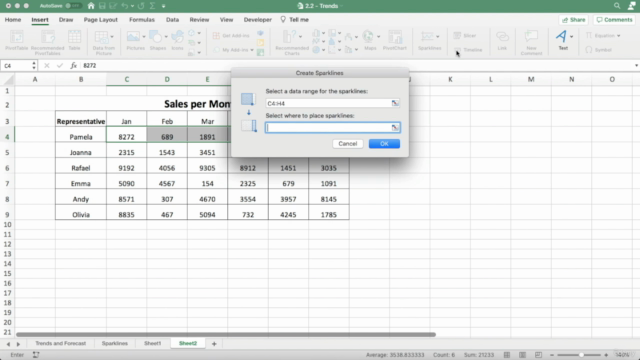Open the My Add-ins dropdown

[252, 50]
